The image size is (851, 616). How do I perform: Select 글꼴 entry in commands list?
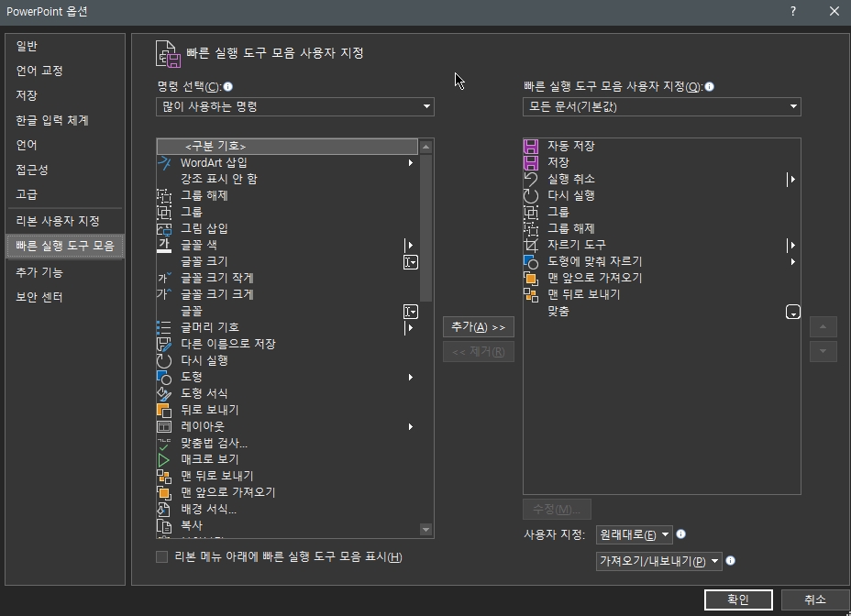(x=287, y=311)
